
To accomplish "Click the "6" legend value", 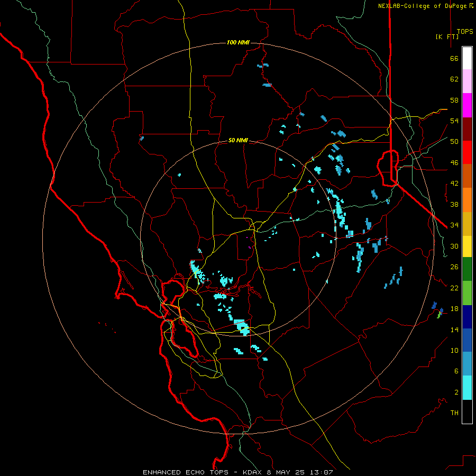I will tap(456, 371).
